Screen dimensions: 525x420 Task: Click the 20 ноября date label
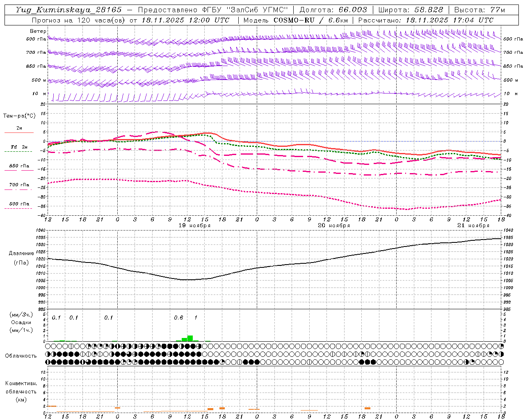(334, 226)
